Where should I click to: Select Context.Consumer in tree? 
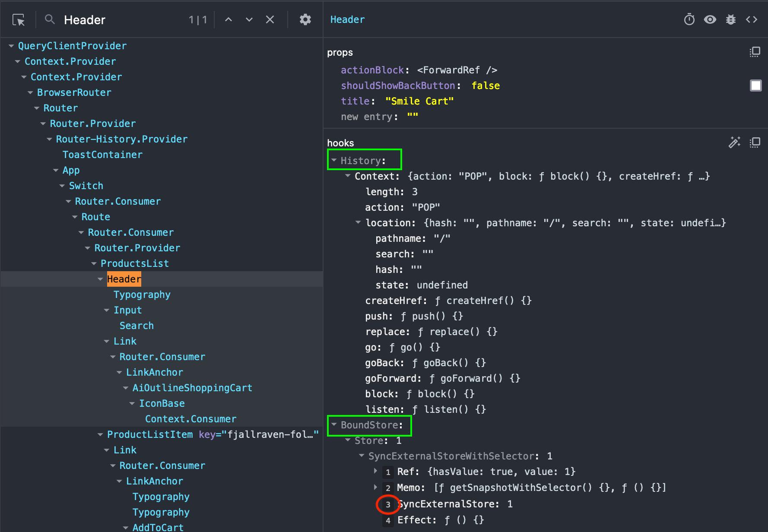(191, 419)
